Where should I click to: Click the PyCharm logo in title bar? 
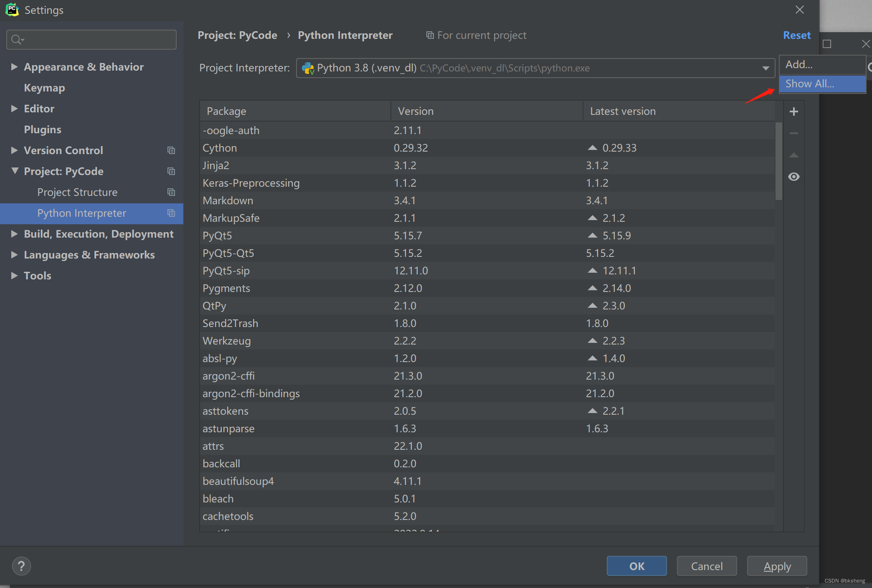(x=12, y=10)
